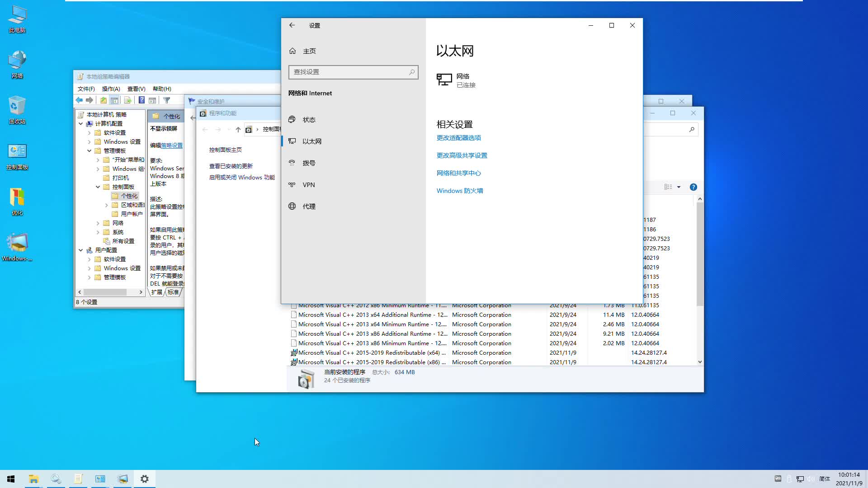Expand the "开始"菜单 folder in tree
868x488 pixels.
pos(98,160)
